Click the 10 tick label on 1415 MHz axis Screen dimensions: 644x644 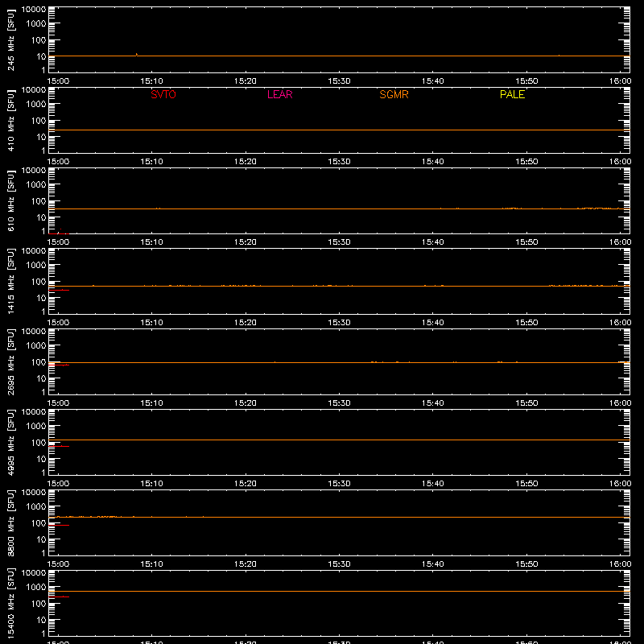click(x=41, y=298)
